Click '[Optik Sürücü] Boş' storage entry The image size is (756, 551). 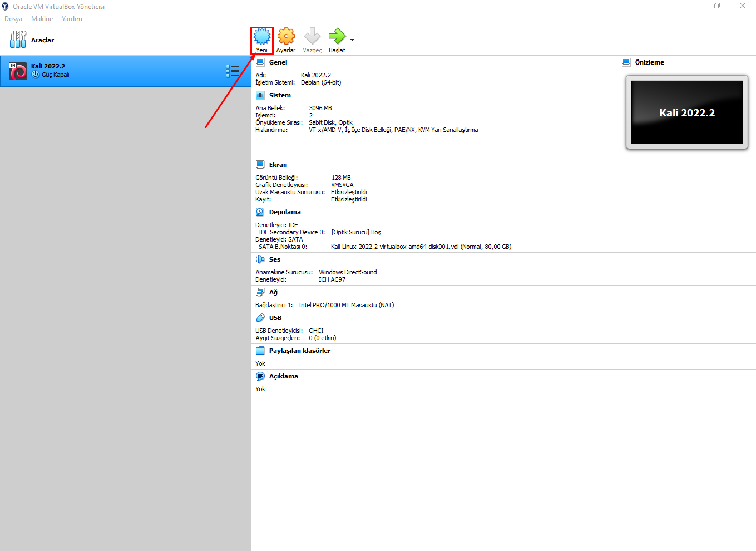pyautogui.click(x=356, y=232)
